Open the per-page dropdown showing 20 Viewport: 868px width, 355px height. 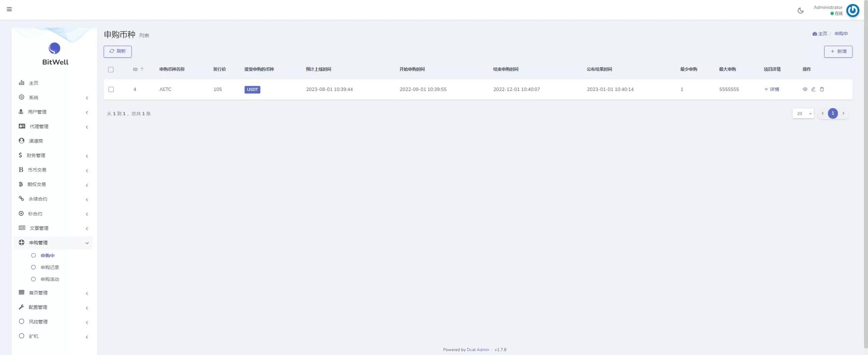pyautogui.click(x=803, y=114)
